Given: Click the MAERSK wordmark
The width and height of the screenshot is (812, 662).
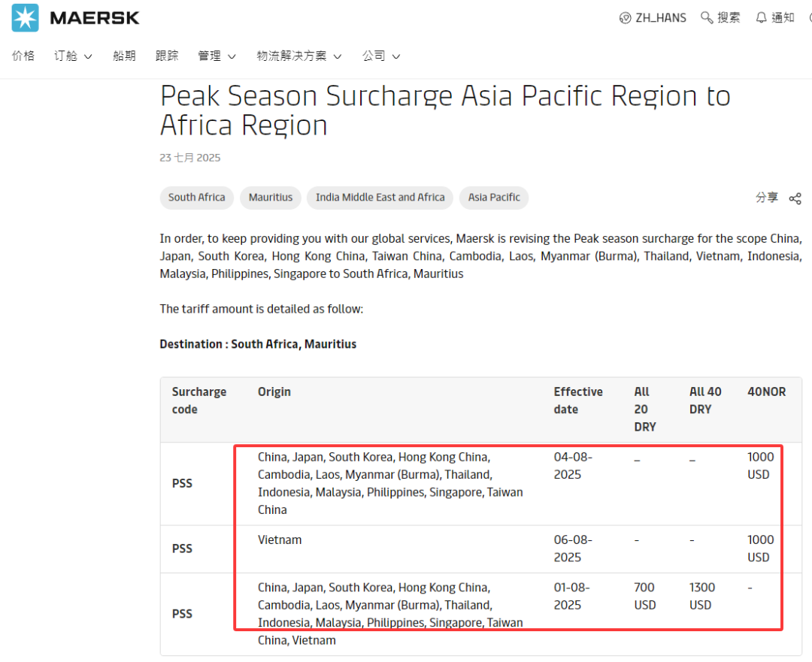Looking at the screenshot, I should point(95,18).
